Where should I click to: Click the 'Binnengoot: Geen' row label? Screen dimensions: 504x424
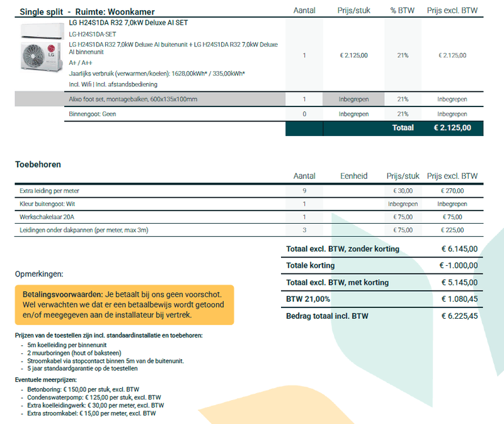[92, 114]
